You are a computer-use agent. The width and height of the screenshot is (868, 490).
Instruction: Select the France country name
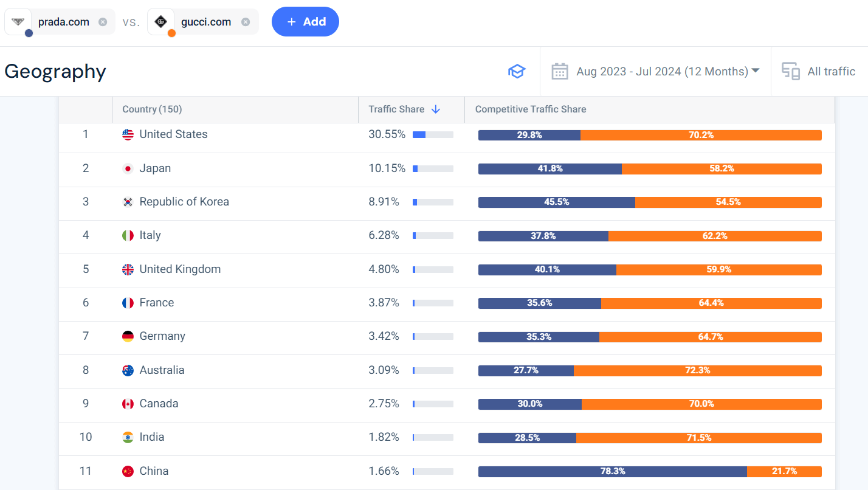[x=157, y=303]
